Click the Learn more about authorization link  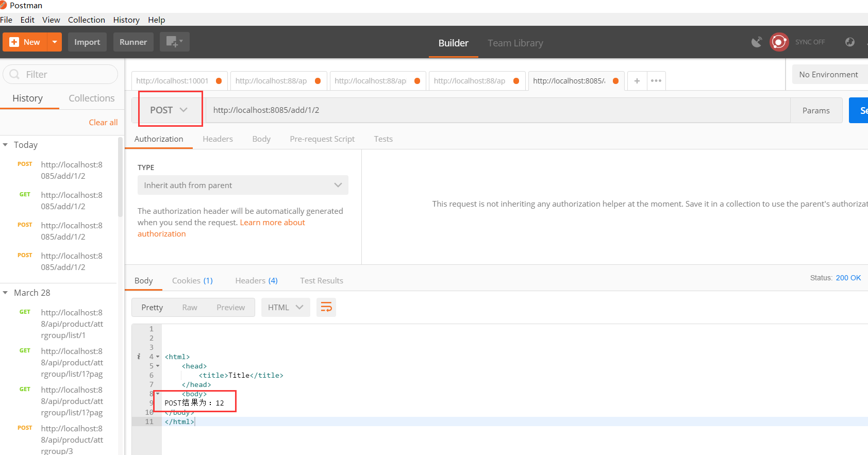tap(272, 223)
